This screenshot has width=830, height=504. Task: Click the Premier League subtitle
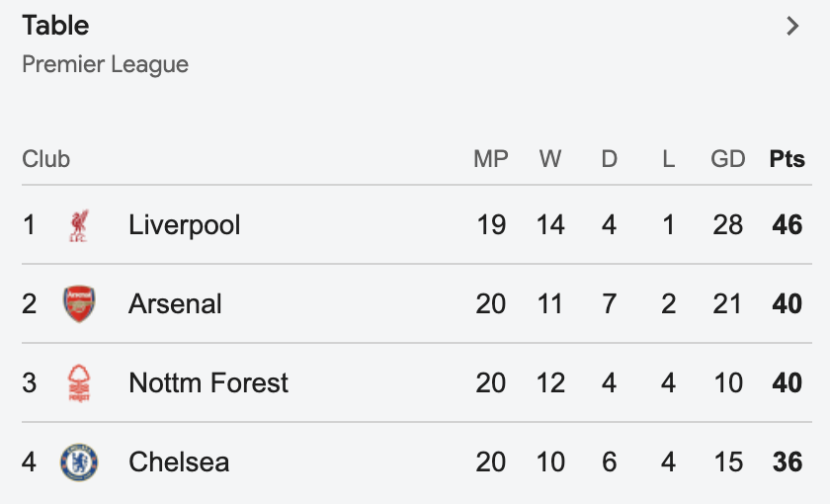[106, 64]
